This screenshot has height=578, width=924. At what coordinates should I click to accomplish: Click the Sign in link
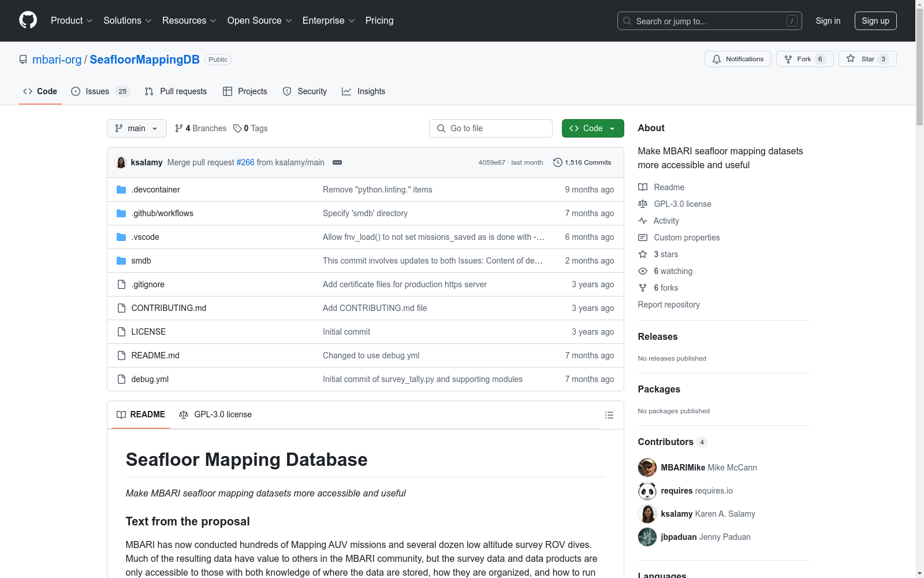(828, 21)
